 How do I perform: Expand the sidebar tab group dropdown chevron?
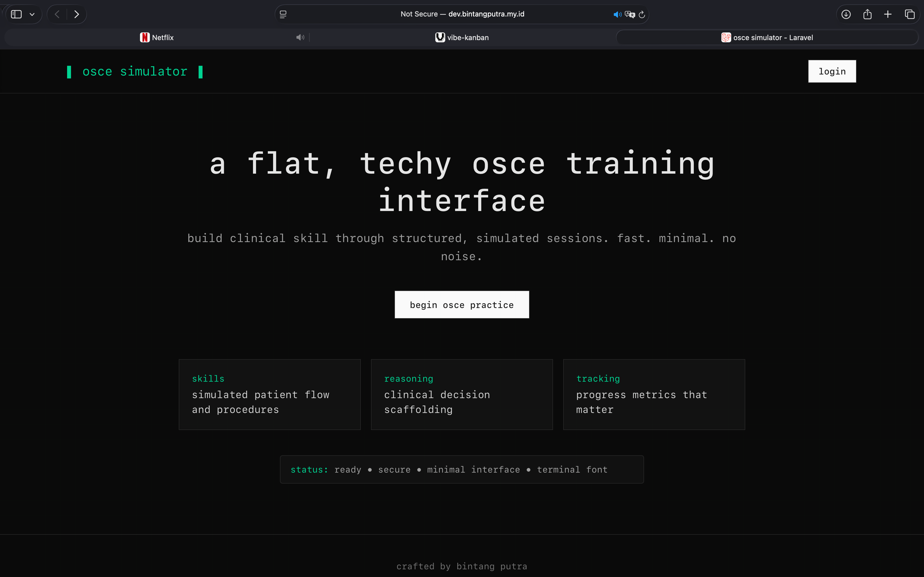point(32,14)
